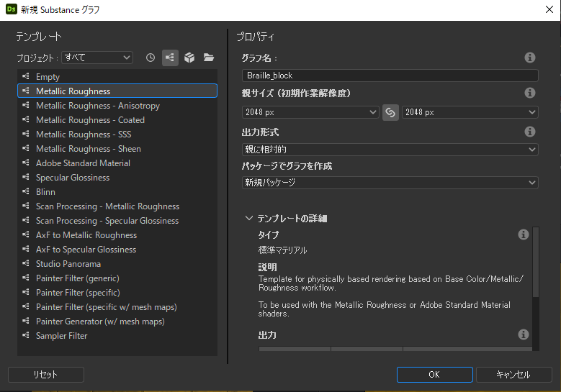Select AxF to Metallic Roughness template

pyautogui.click(x=117, y=234)
